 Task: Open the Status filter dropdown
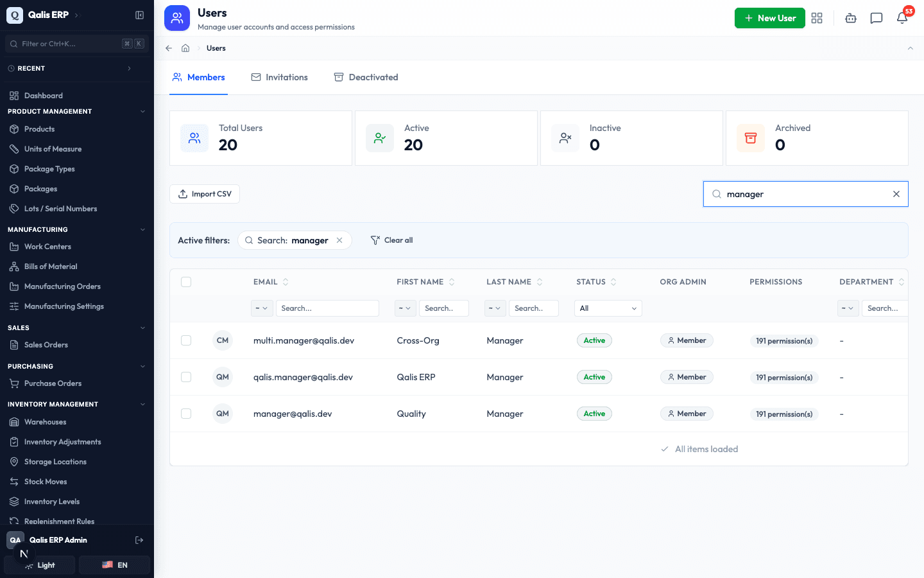[x=608, y=308]
